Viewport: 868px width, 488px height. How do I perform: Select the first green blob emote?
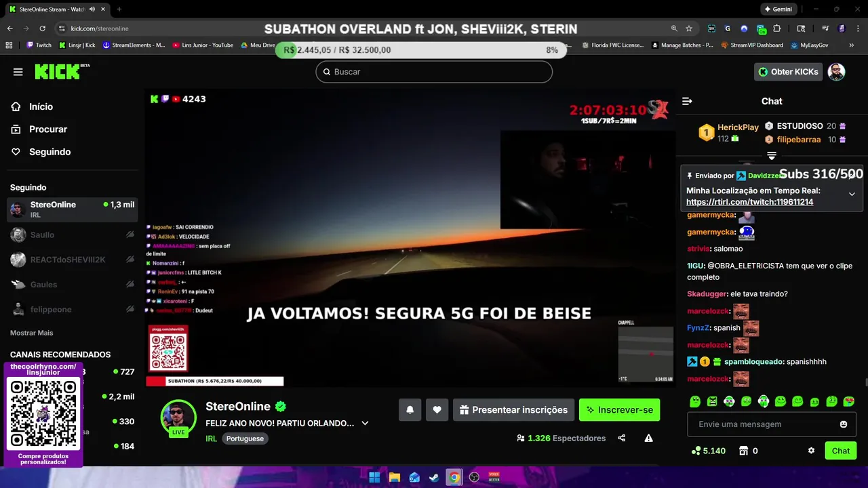tap(695, 402)
